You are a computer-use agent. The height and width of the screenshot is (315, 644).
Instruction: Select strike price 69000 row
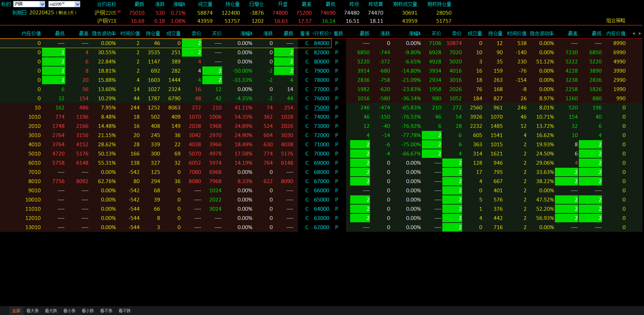pyautogui.click(x=321, y=163)
